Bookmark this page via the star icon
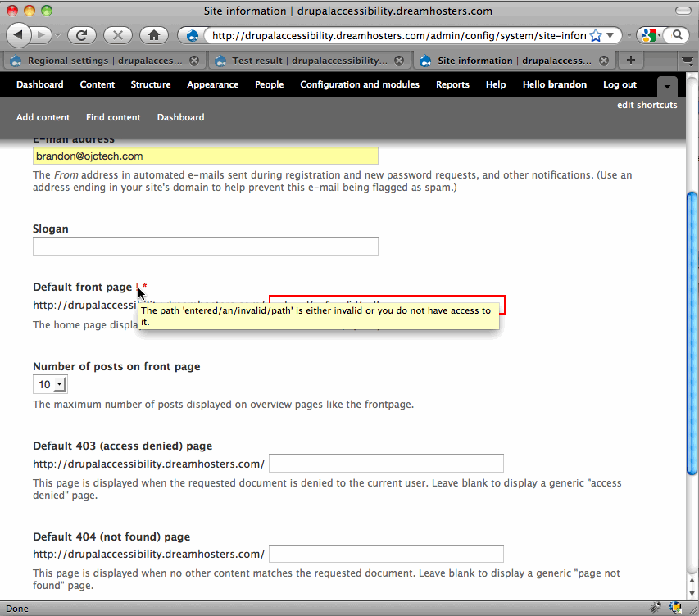699x616 pixels. coord(595,35)
